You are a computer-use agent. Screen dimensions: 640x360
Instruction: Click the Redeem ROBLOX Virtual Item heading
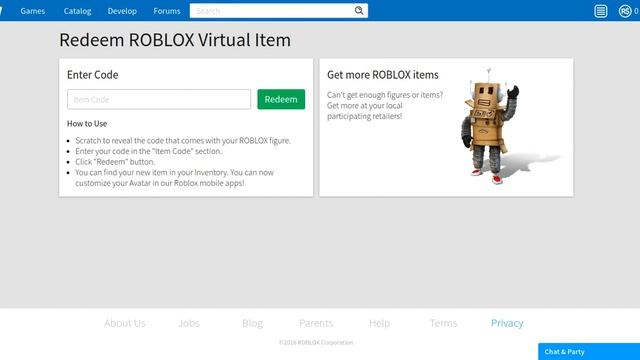(x=175, y=40)
